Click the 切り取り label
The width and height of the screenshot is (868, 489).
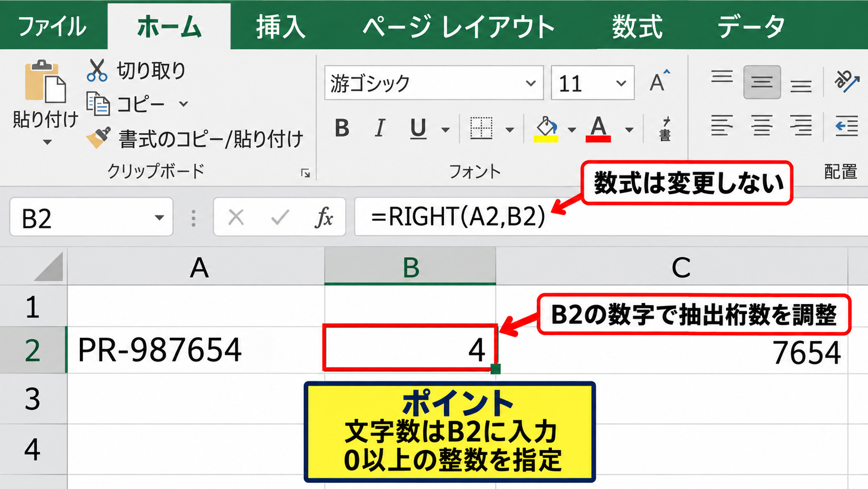[x=151, y=70]
